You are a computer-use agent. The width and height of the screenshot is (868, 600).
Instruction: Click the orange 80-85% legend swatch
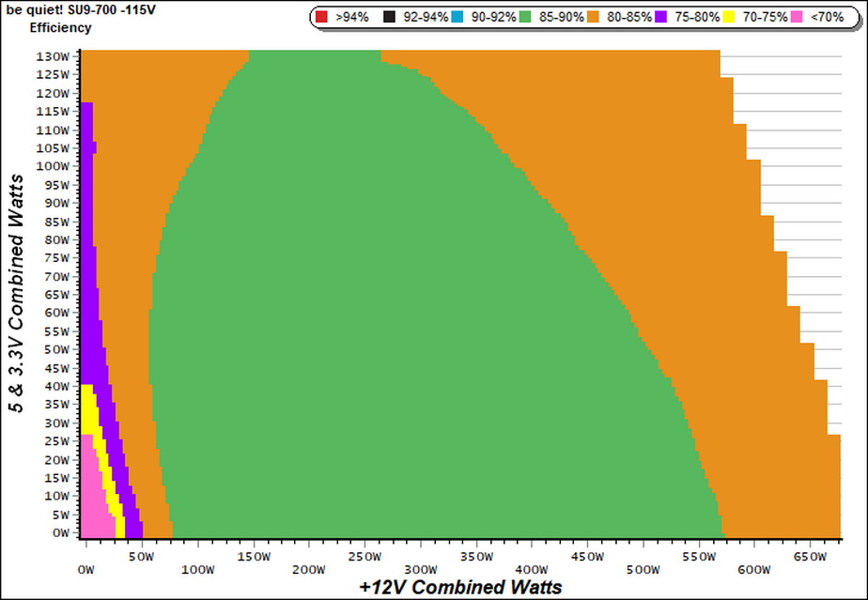coord(593,17)
